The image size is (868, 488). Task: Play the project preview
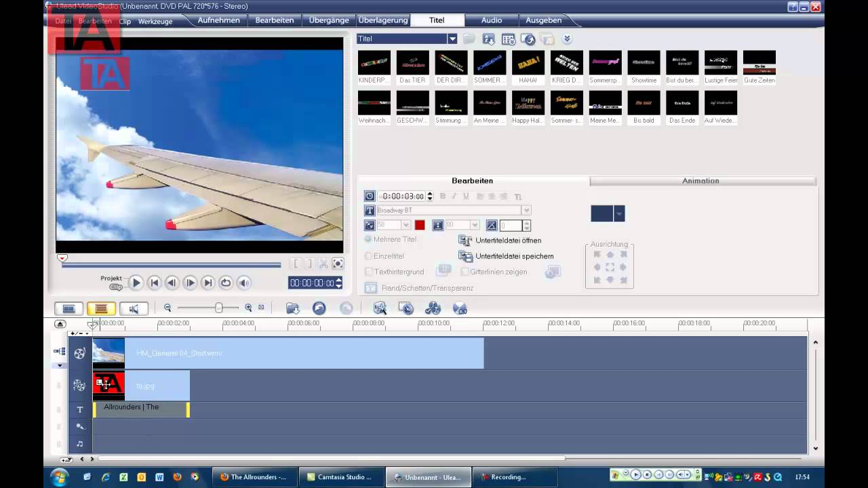136,283
